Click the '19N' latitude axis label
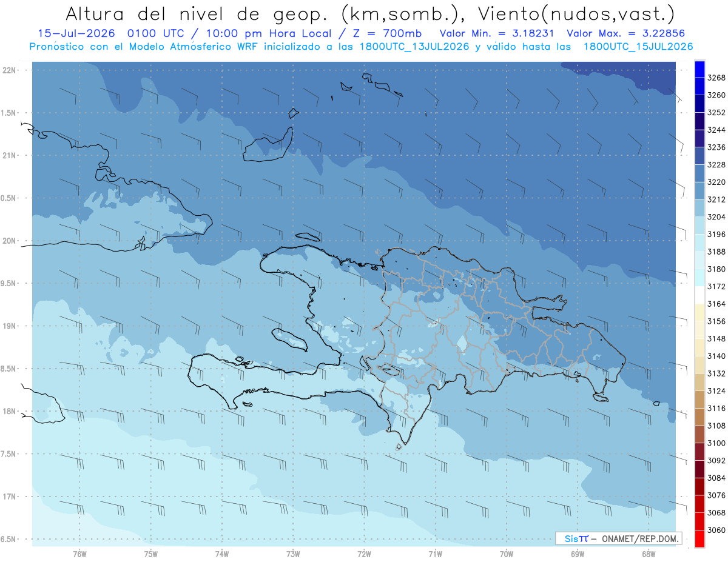 point(10,326)
